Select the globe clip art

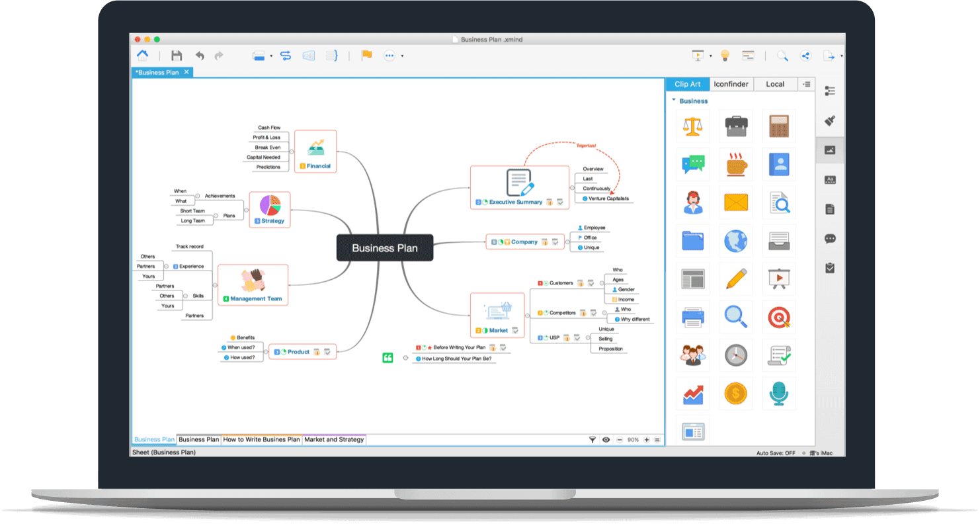(x=736, y=240)
